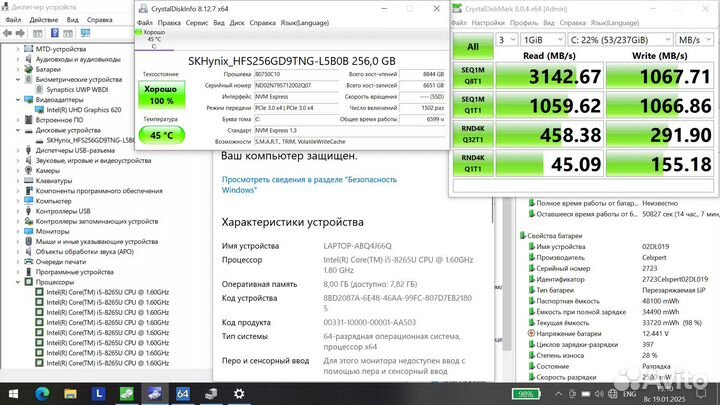Open the test count dropdown showing 3

507,40
